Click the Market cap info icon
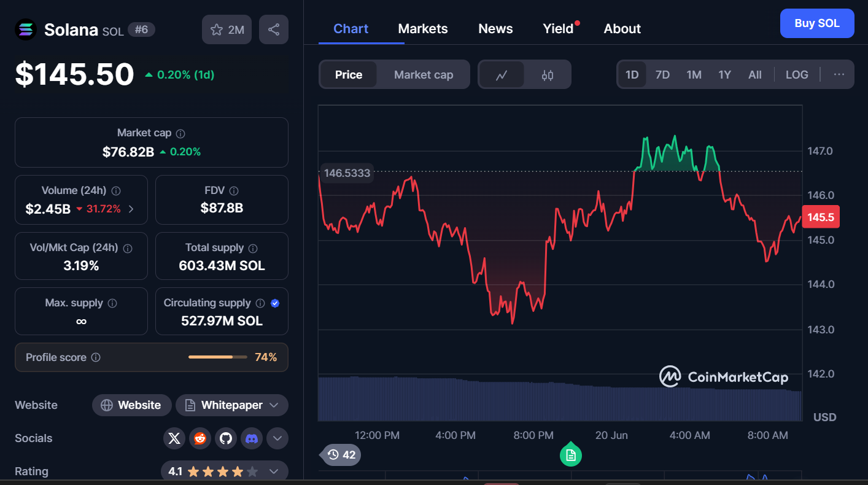The width and height of the screenshot is (868, 485). [180, 133]
